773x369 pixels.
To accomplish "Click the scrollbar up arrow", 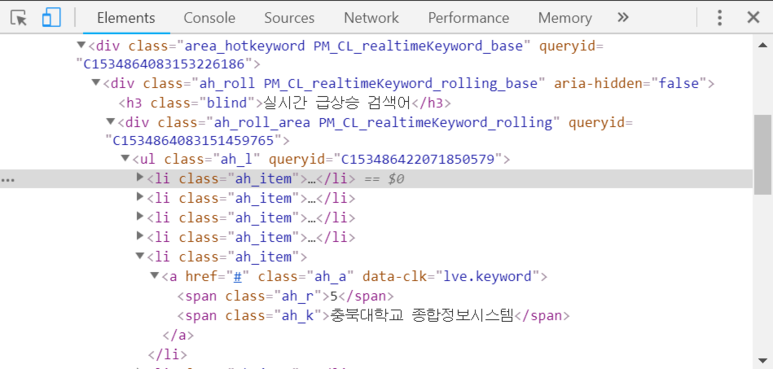I will tap(763, 45).
